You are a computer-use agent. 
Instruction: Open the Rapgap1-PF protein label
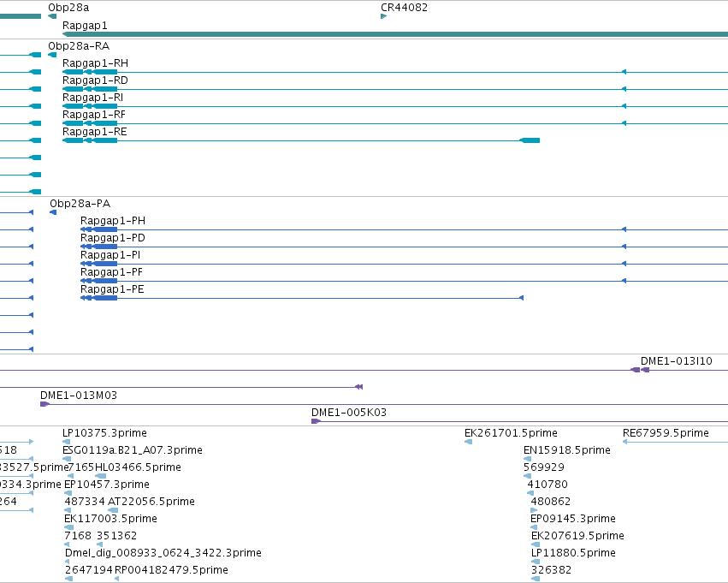pyautogui.click(x=111, y=272)
